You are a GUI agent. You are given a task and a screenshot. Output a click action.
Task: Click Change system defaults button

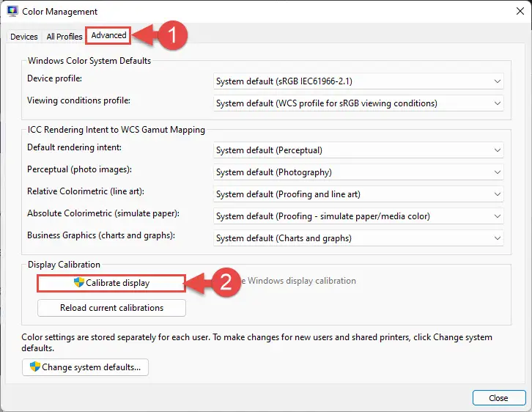(x=85, y=367)
